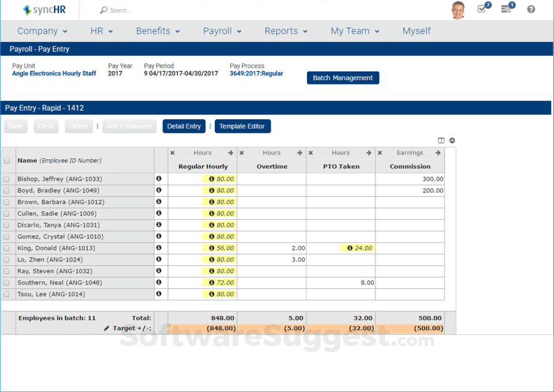Collapse the grid using the chevron icon
The height and width of the screenshot is (392, 554).
pyautogui.click(x=452, y=140)
